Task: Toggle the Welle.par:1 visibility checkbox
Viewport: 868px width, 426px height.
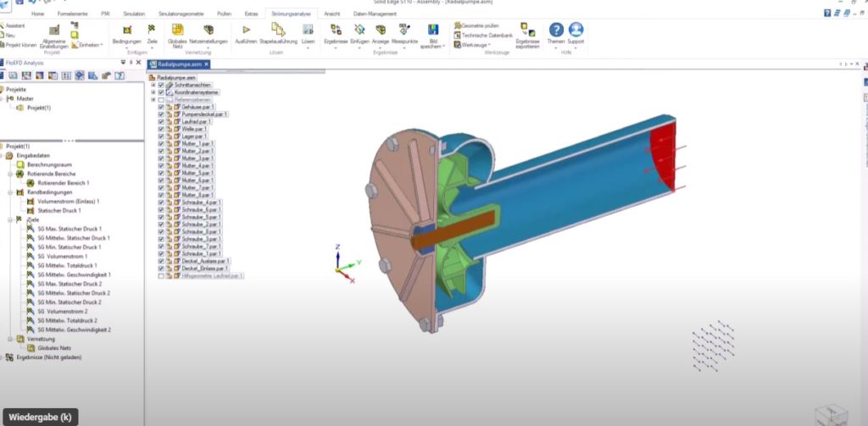Action: pyautogui.click(x=161, y=128)
